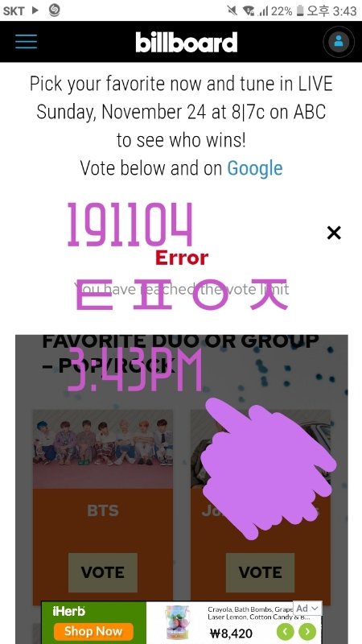This screenshot has height=644, width=362.
Task: Vote for BTS
Action: [103, 572]
